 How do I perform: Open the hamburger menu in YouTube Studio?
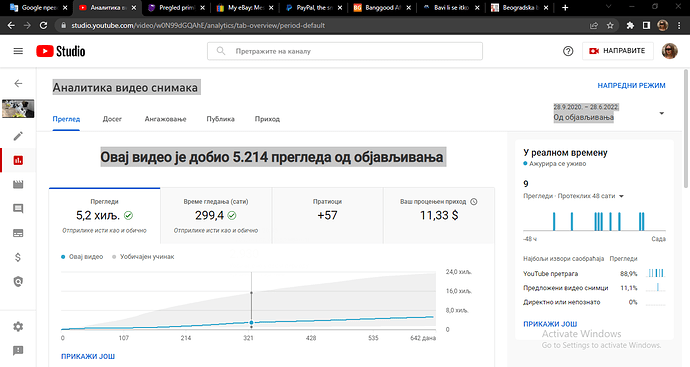click(x=18, y=51)
